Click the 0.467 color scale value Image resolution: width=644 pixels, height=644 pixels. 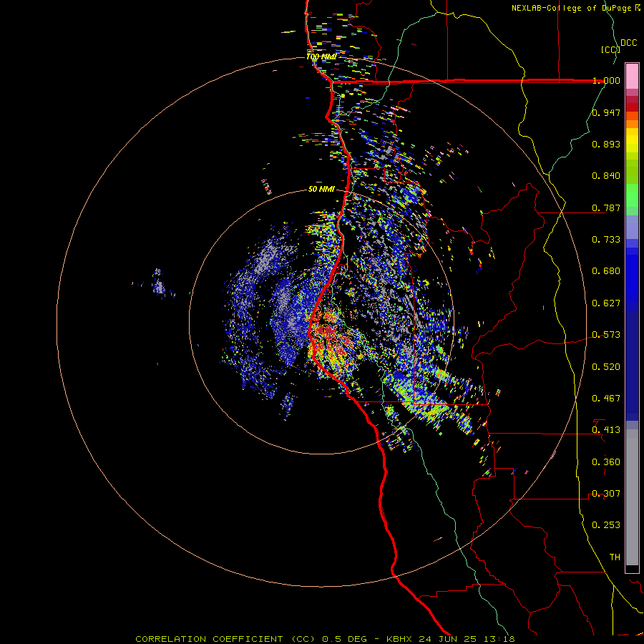pyautogui.click(x=606, y=399)
